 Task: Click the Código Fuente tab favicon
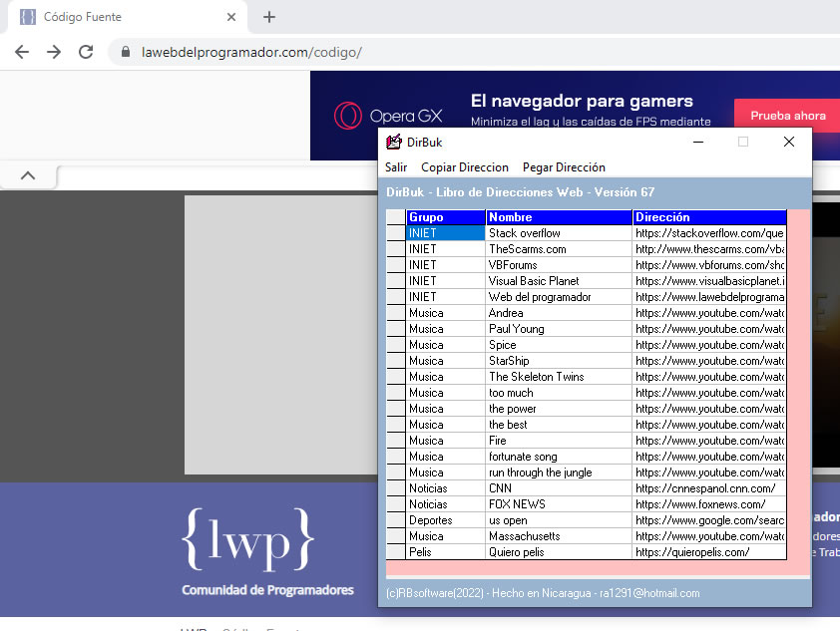click(x=28, y=17)
